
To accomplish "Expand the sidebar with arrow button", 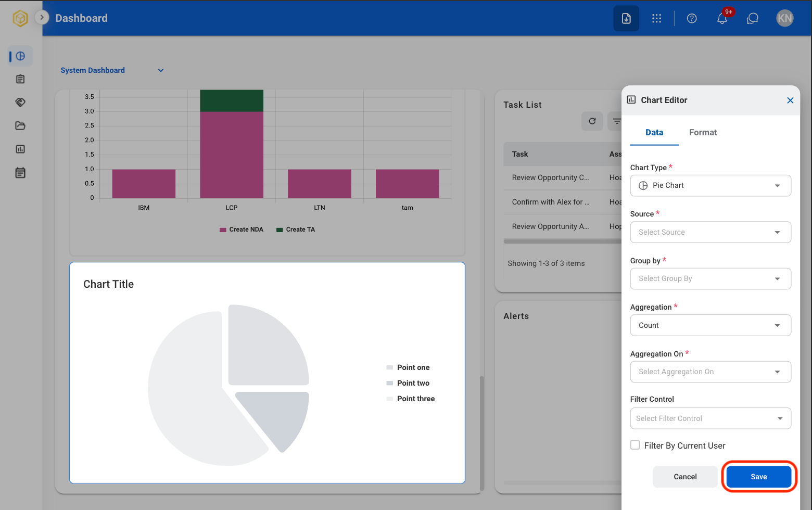I will [42, 17].
